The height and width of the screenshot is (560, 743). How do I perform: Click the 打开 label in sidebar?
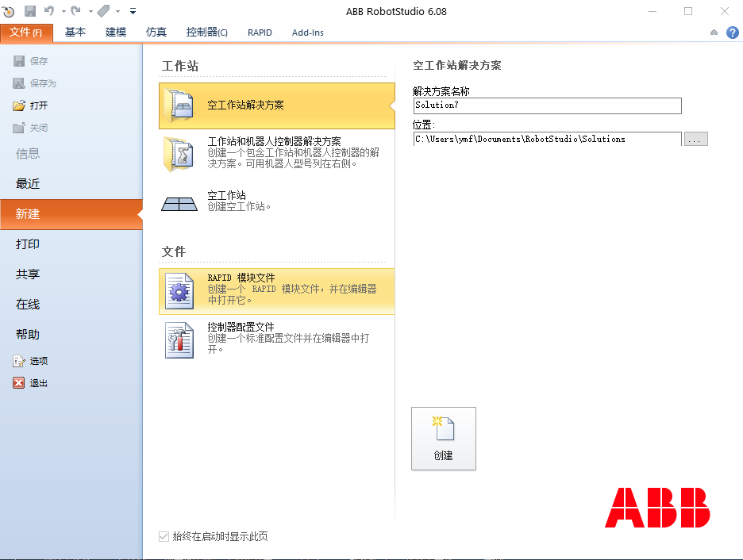pos(39,105)
